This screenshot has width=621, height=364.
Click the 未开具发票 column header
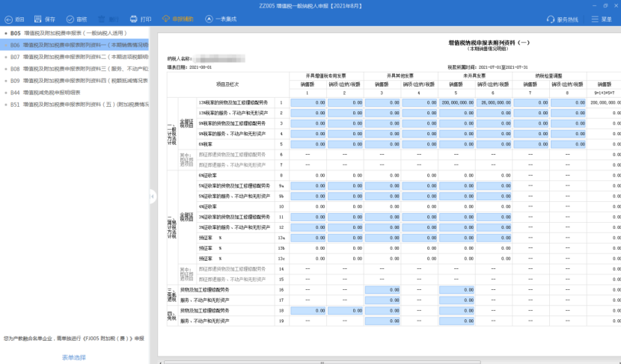pyautogui.click(x=474, y=76)
